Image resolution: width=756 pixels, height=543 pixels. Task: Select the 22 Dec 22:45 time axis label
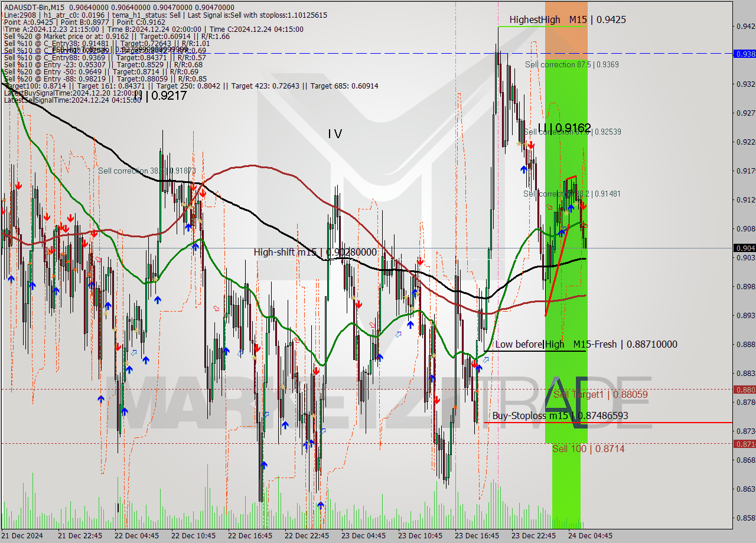pos(307,536)
